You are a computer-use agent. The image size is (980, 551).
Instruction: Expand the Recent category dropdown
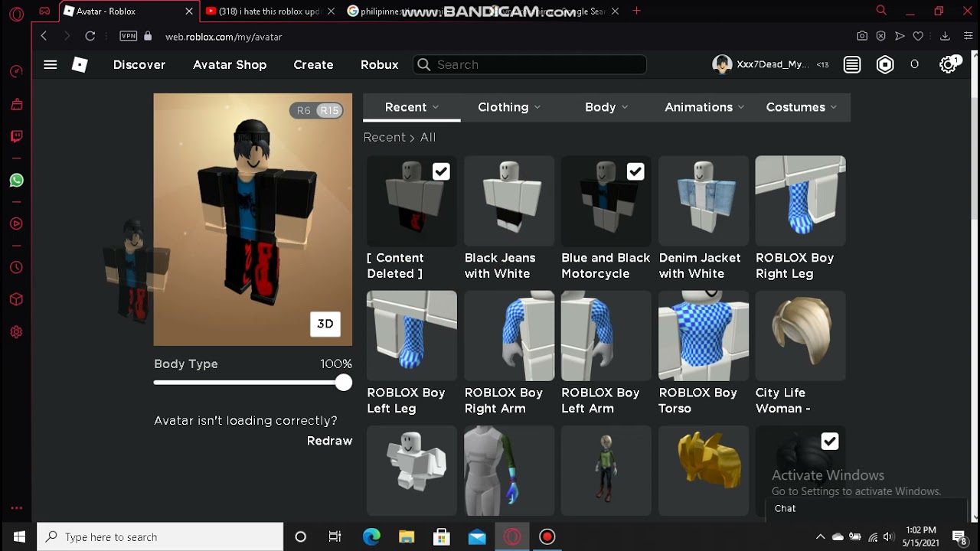click(x=412, y=107)
